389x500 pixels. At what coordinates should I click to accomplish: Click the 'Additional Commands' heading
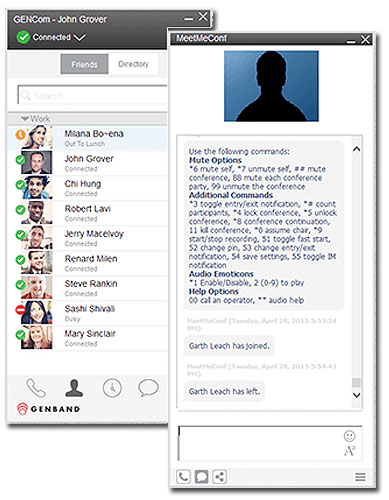click(231, 195)
